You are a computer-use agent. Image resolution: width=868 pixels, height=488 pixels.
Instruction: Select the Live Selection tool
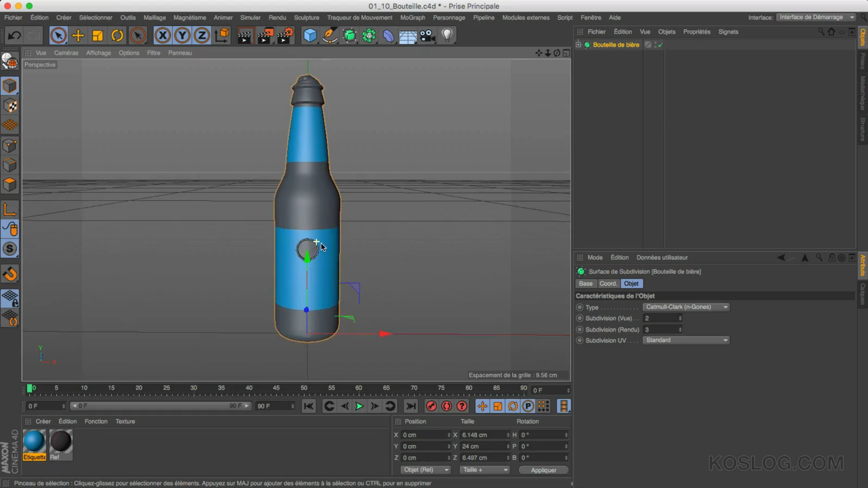[x=58, y=35]
